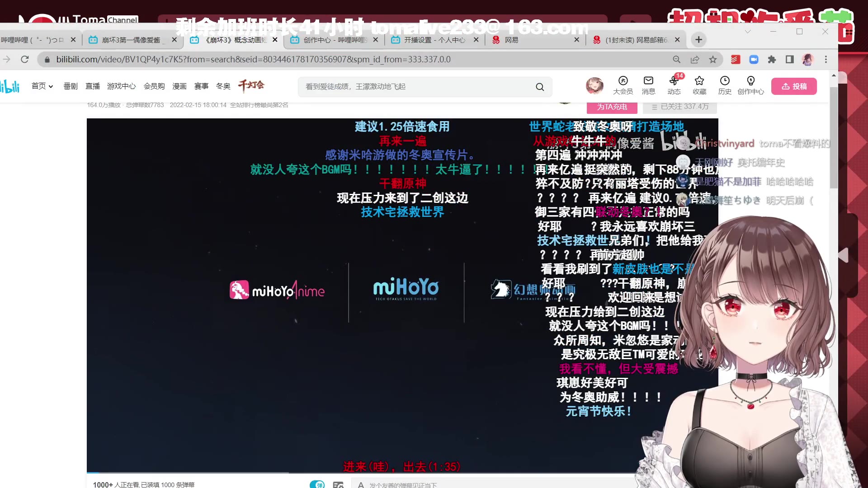
Task: Open site info lock icon
Action: point(47,59)
